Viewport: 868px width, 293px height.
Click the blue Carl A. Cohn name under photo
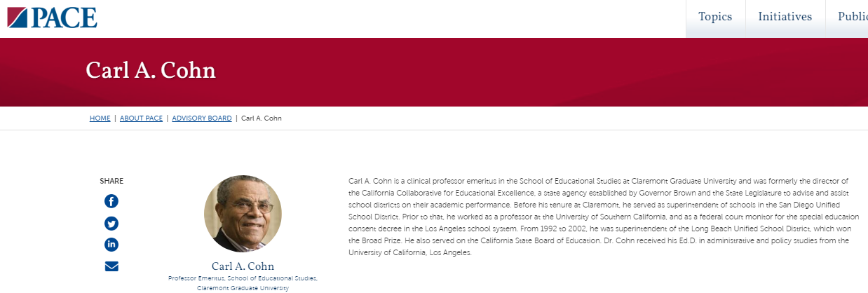pyautogui.click(x=243, y=266)
